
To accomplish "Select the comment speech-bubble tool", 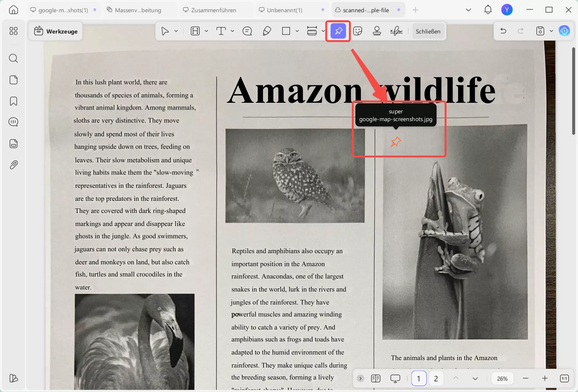I will point(247,31).
